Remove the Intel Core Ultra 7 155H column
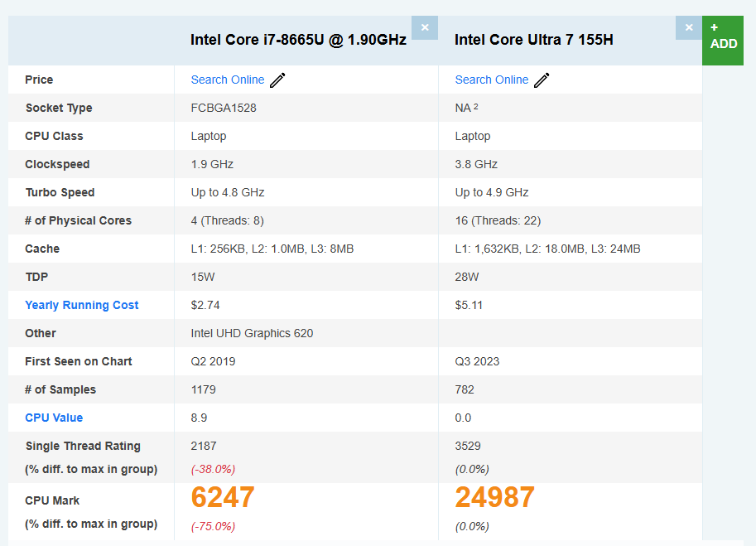This screenshot has height=546, width=756. pos(689,27)
